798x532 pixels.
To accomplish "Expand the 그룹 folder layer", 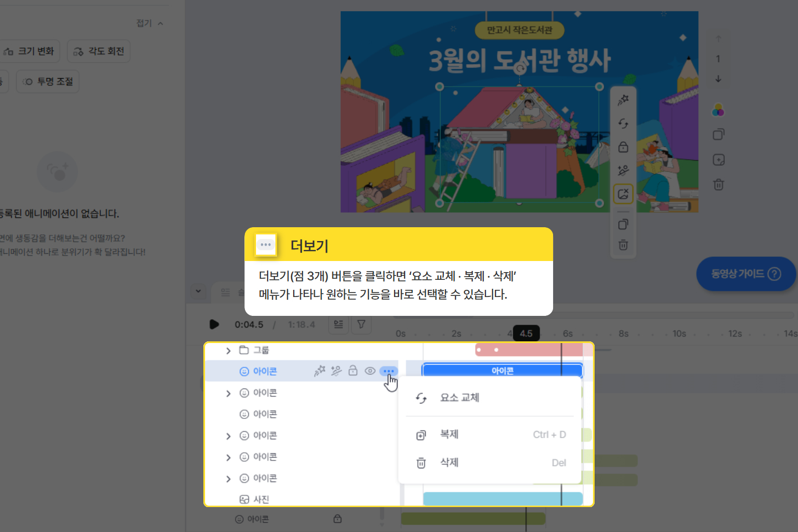I will coord(228,350).
